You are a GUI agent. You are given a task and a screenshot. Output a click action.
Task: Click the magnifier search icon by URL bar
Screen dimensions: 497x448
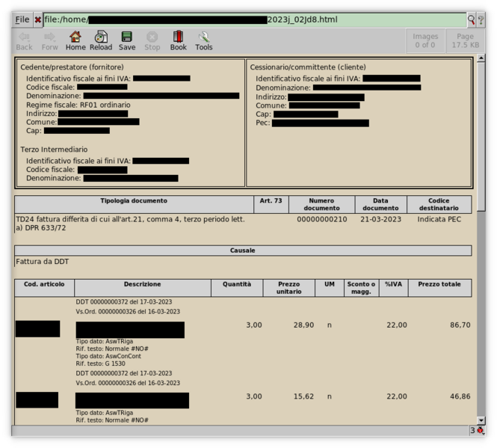coord(471,20)
